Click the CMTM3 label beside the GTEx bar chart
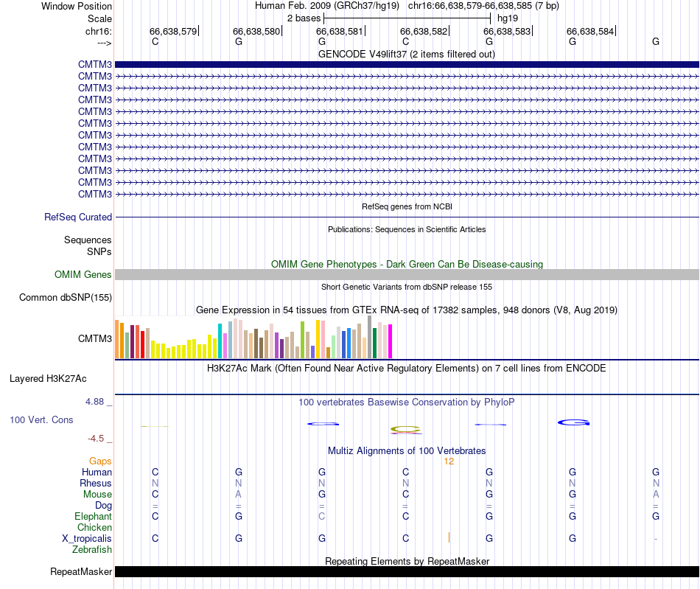This screenshot has height=589, width=700. click(94, 338)
